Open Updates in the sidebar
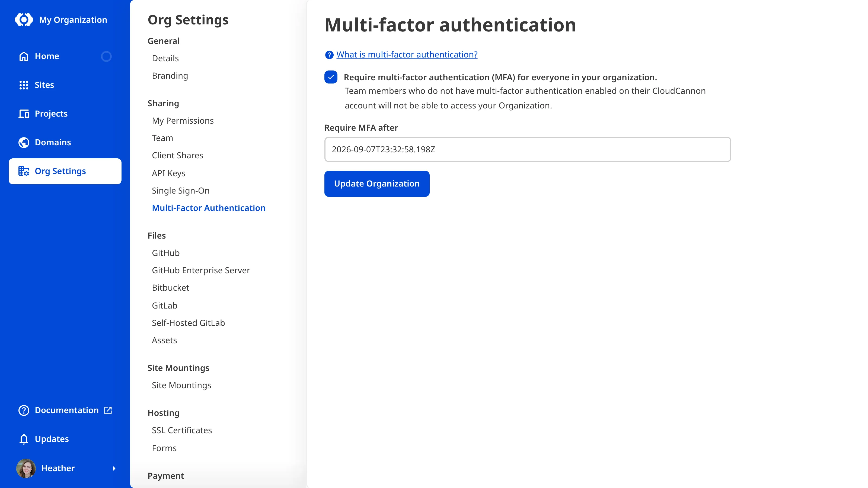 [x=65, y=439]
